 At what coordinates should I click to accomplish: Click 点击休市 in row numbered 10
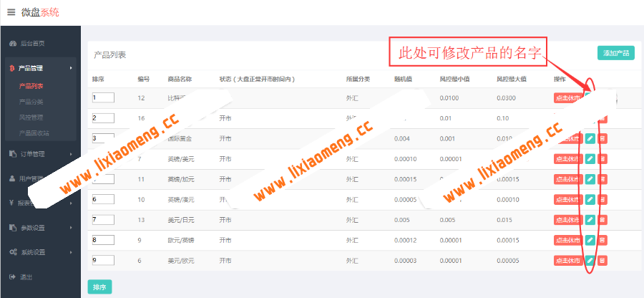[568, 199]
